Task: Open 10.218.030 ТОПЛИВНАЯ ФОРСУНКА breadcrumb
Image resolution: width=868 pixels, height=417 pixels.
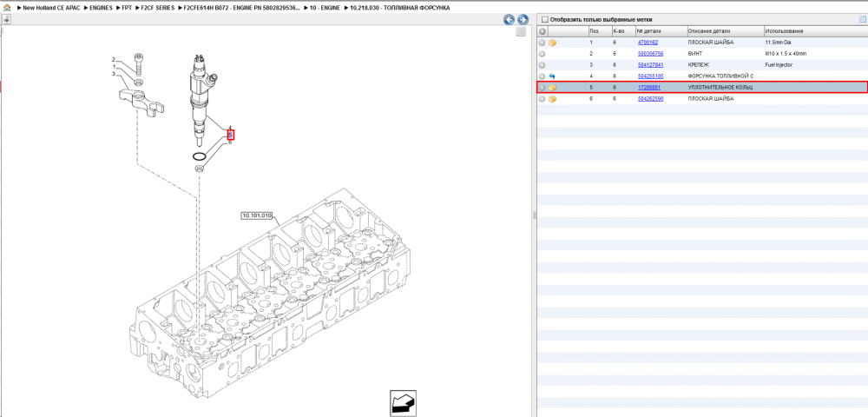Action: tap(400, 9)
